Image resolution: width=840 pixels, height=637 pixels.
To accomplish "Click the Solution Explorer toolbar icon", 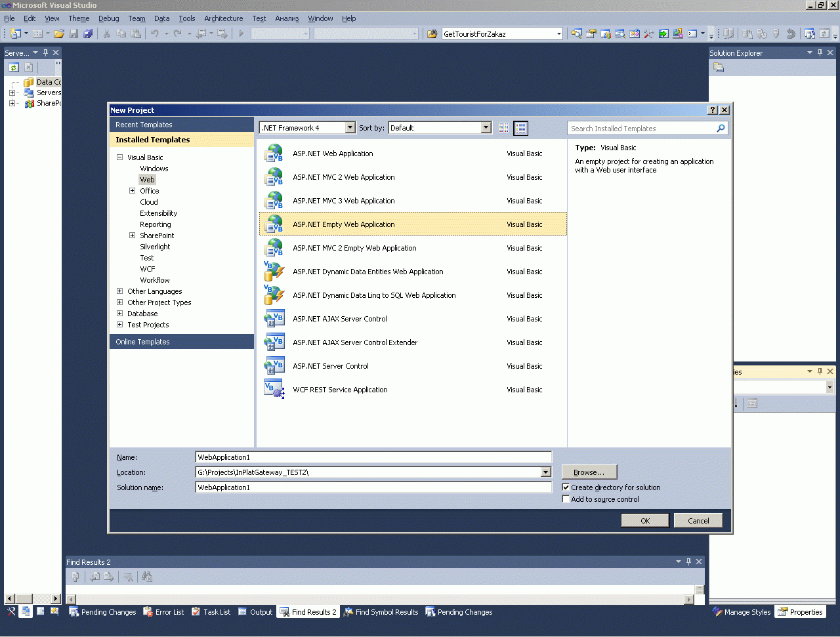I will 719,67.
